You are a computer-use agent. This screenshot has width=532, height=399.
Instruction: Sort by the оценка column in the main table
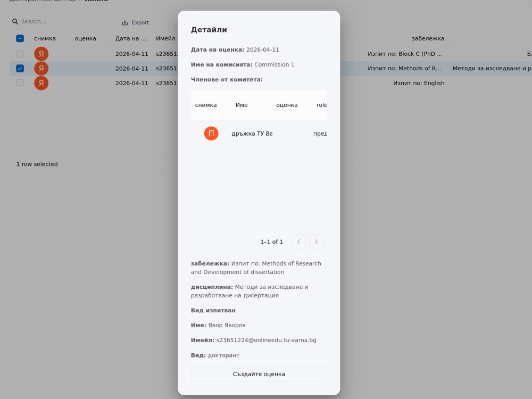[85, 38]
